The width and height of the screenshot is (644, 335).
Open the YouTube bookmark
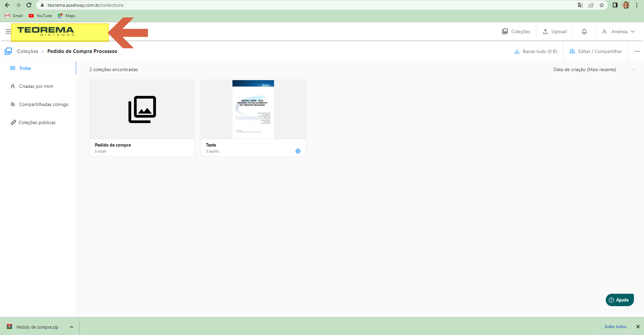click(40, 16)
